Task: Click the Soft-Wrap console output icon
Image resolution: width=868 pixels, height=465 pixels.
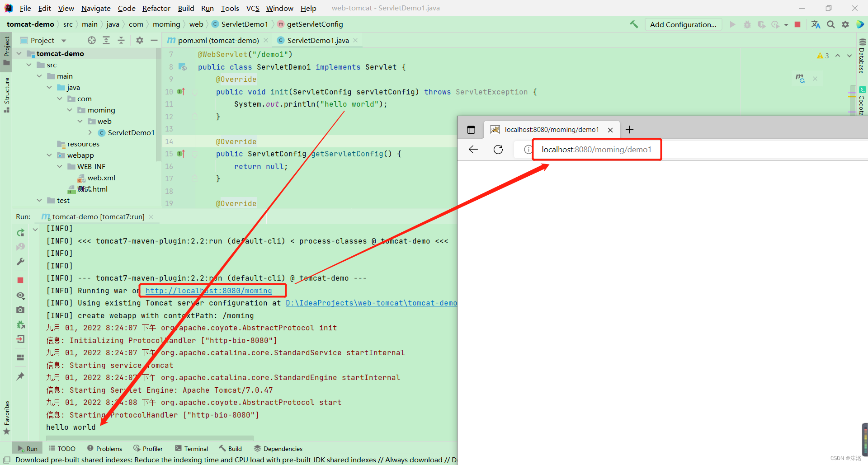Action: [x=20, y=295]
